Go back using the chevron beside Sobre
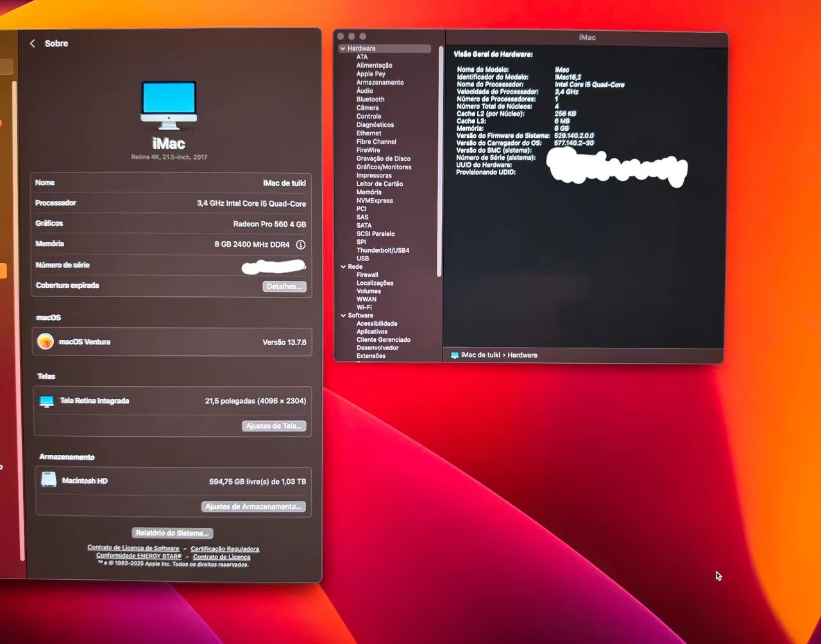The image size is (821, 644). click(33, 44)
